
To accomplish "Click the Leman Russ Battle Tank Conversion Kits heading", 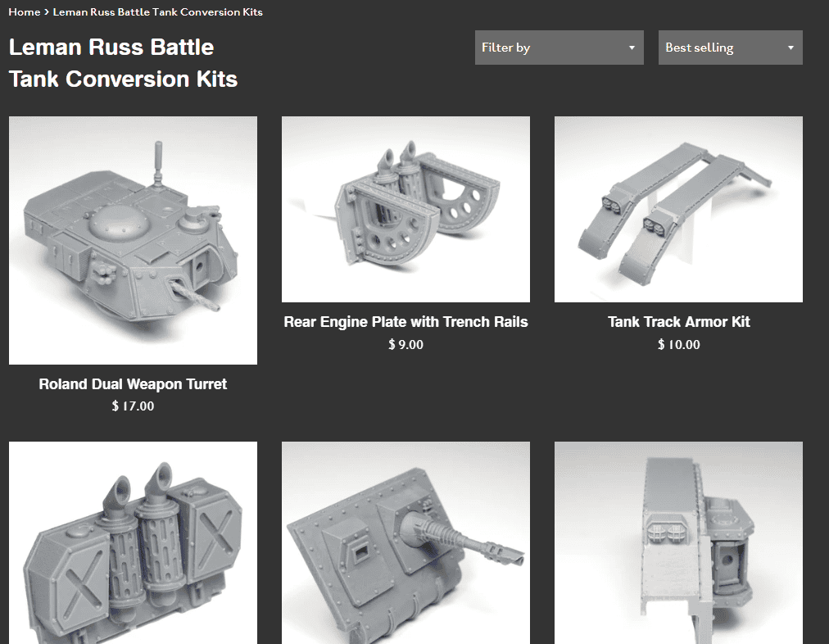I will click(123, 63).
